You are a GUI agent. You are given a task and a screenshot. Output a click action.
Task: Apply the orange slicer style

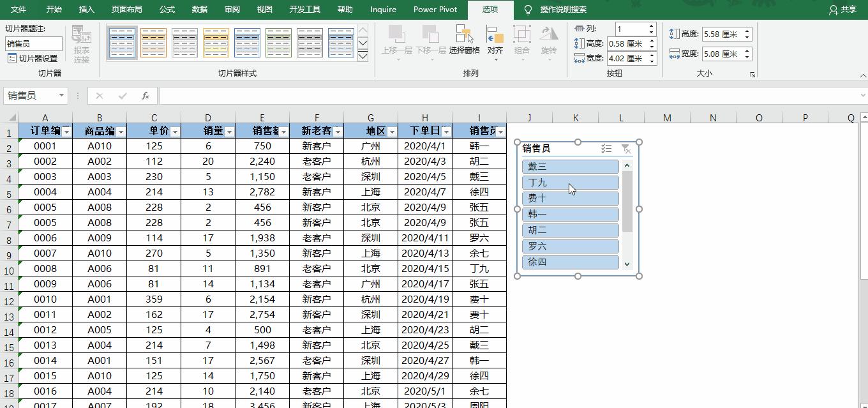pyautogui.click(x=153, y=42)
